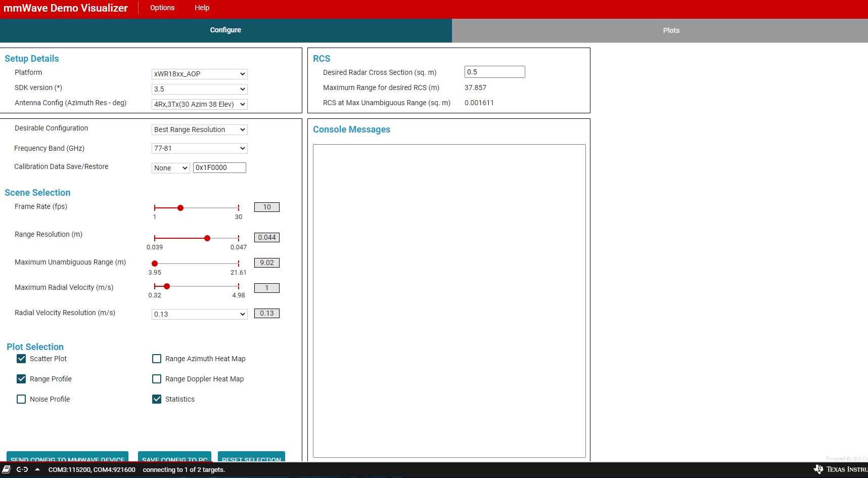
Task: Click the Frame Rate slider handle
Action: (180, 208)
